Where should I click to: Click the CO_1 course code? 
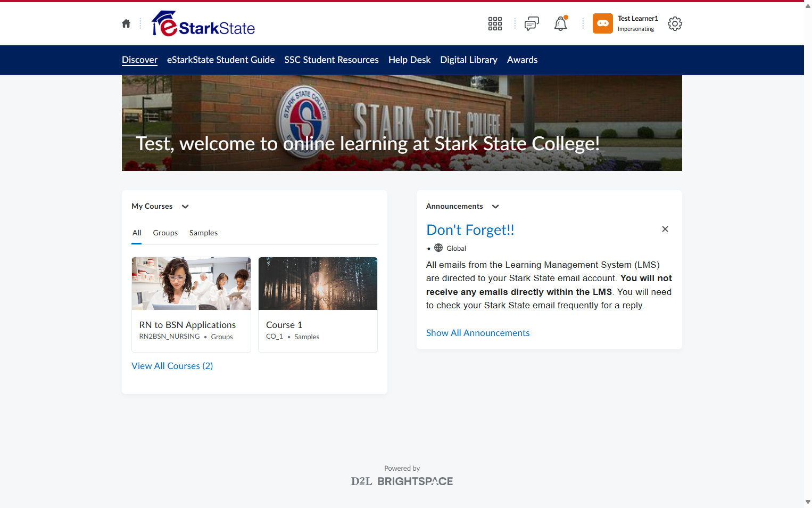275,337
